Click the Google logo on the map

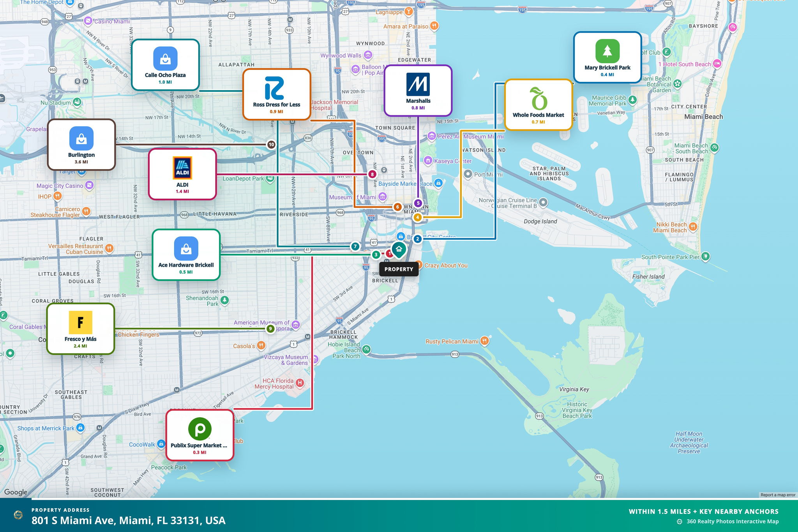[x=16, y=492]
